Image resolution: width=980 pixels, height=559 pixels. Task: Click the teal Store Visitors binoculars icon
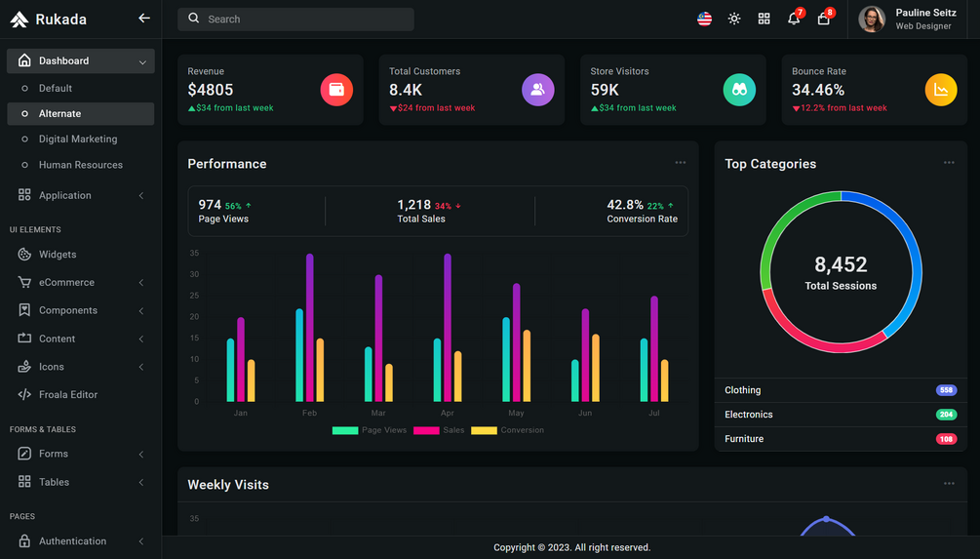[739, 90]
